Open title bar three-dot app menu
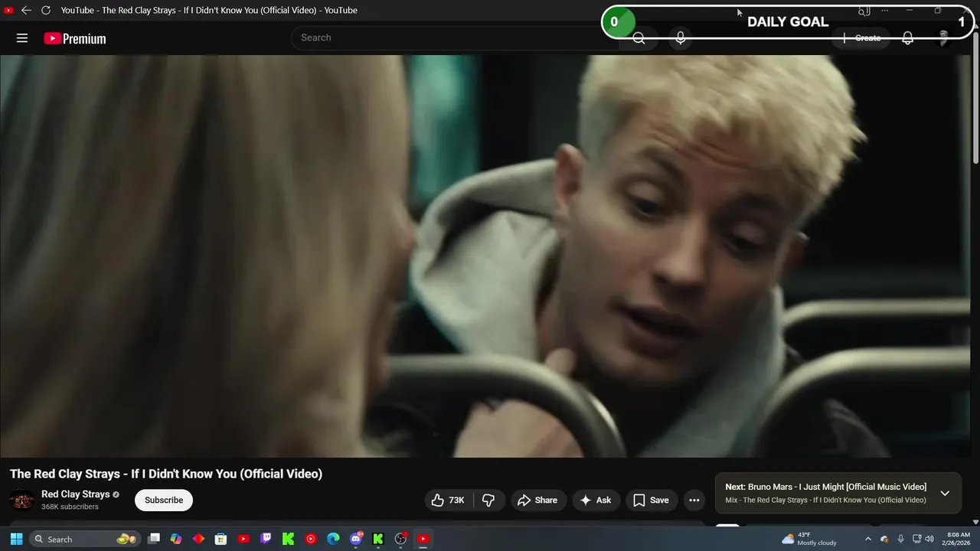The width and height of the screenshot is (980, 551). (x=885, y=11)
